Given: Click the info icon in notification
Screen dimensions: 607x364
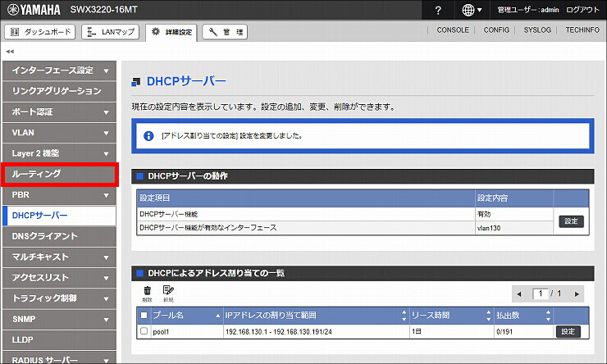Looking at the screenshot, I should (148, 136).
